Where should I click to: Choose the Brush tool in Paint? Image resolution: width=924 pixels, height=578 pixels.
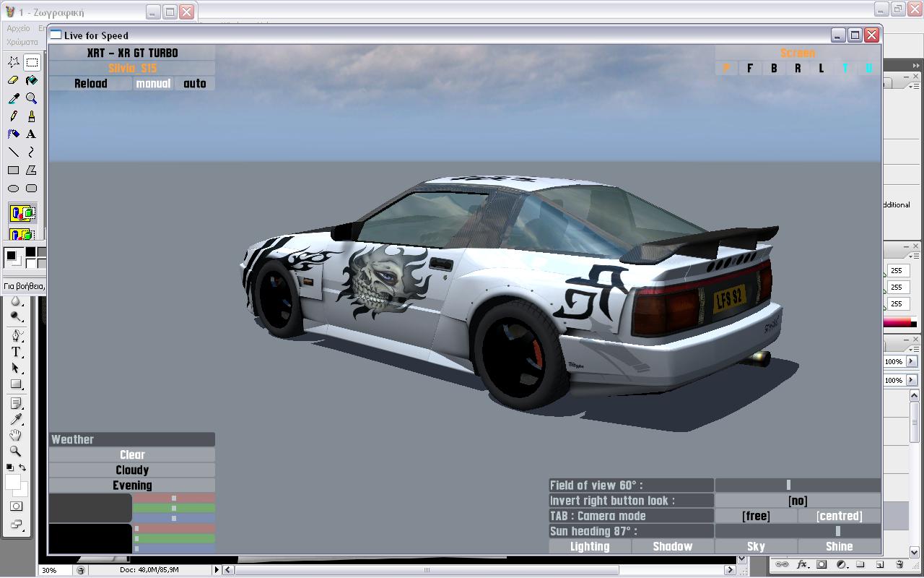click(x=32, y=116)
